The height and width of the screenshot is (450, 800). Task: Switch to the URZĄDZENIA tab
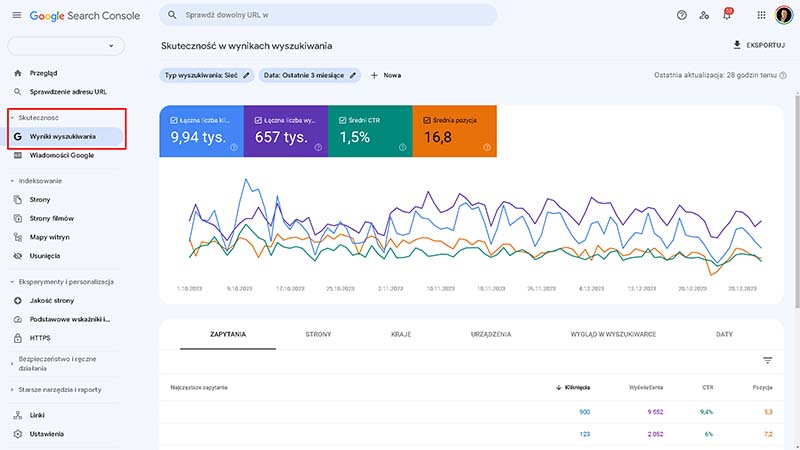tap(491, 334)
